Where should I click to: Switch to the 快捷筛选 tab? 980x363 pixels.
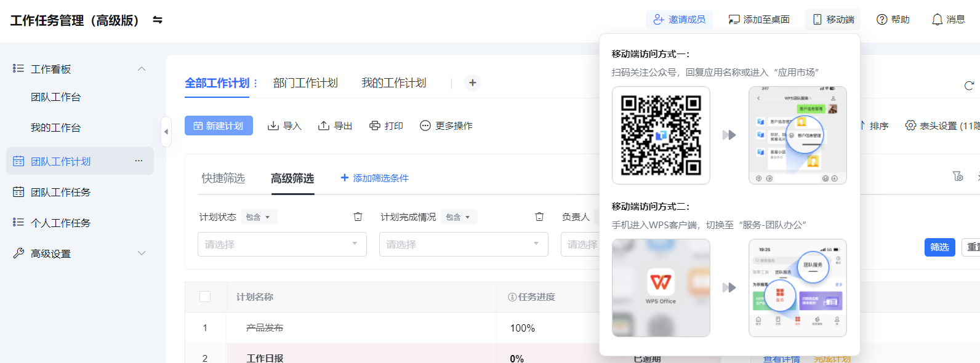pos(223,178)
